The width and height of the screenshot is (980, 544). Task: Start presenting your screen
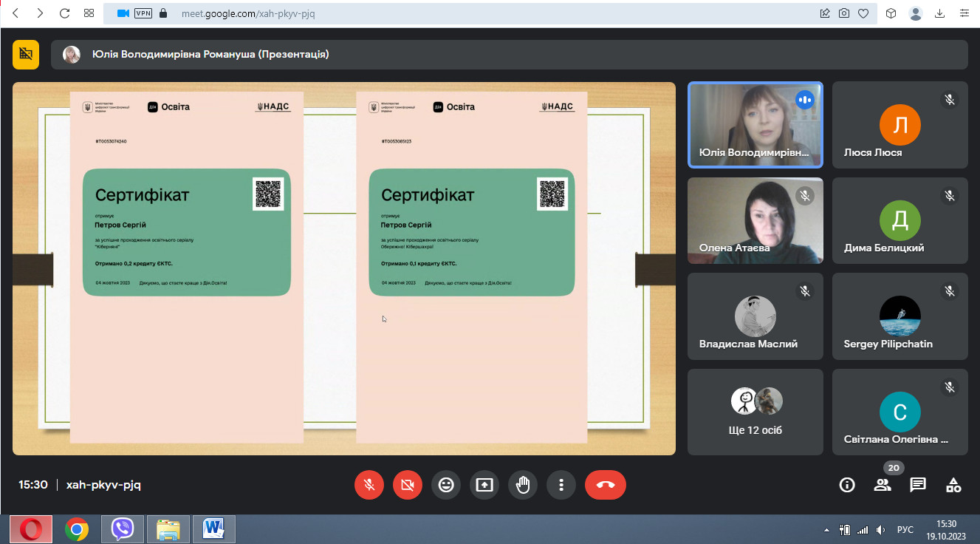pyautogui.click(x=484, y=485)
